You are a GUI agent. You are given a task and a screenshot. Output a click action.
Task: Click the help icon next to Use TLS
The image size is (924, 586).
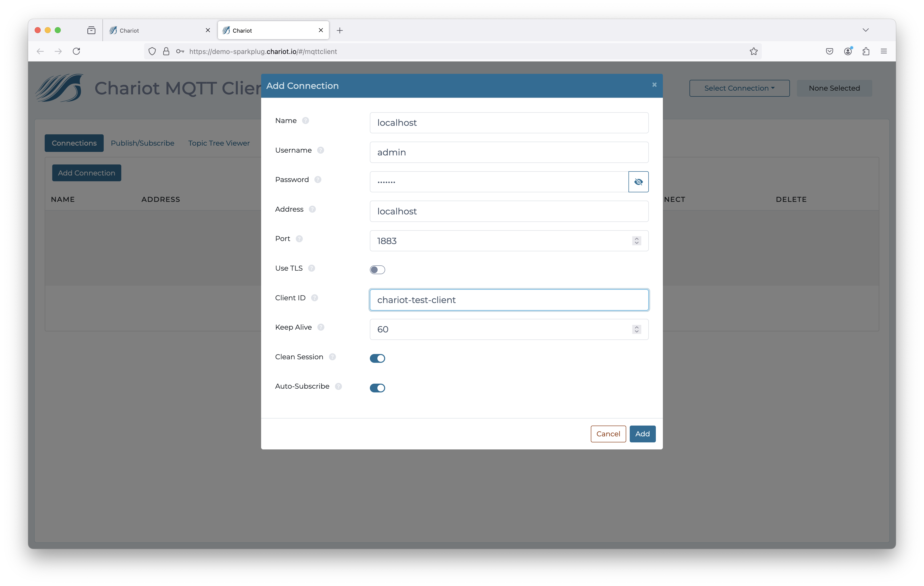312,268
